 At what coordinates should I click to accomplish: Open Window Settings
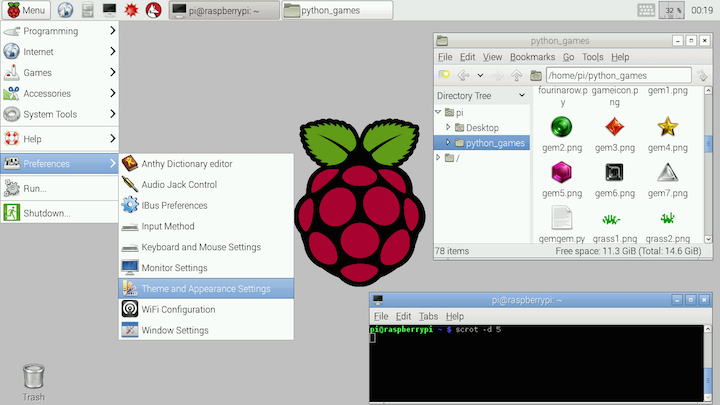click(206, 330)
